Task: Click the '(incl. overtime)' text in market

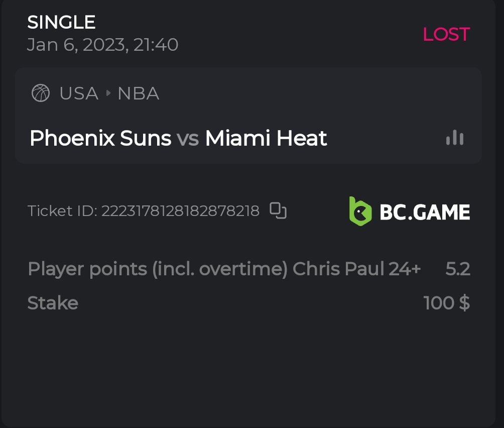Action: 220,269
